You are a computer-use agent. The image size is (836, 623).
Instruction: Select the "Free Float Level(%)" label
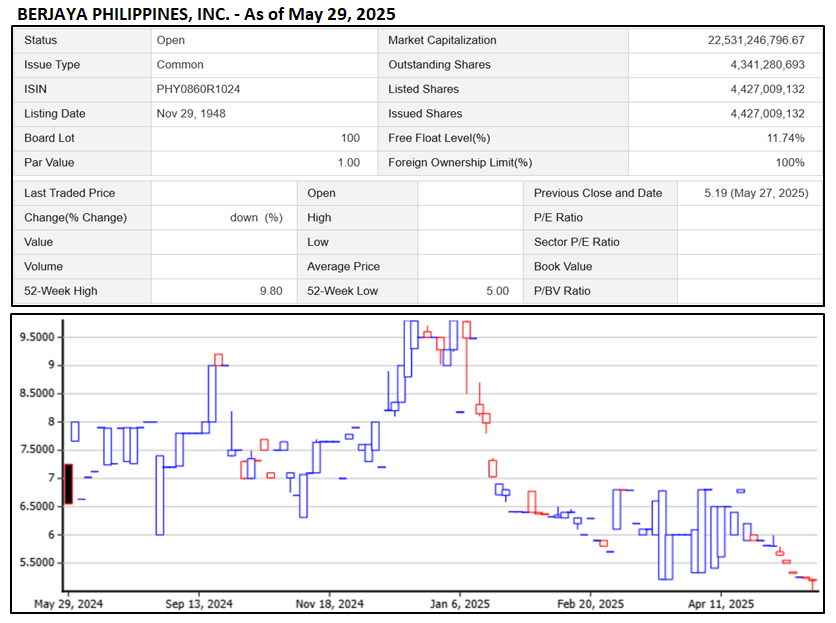pyautogui.click(x=439, y=138)
